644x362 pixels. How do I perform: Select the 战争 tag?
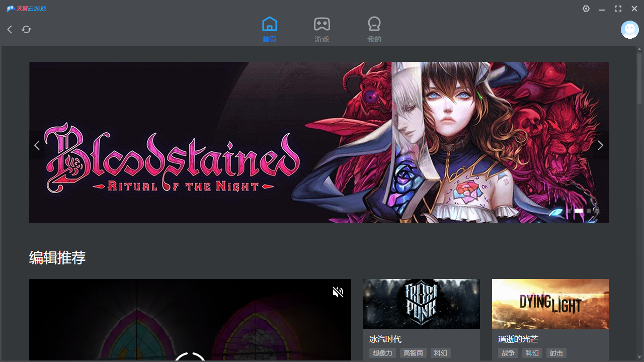click(x=508, y=353)
